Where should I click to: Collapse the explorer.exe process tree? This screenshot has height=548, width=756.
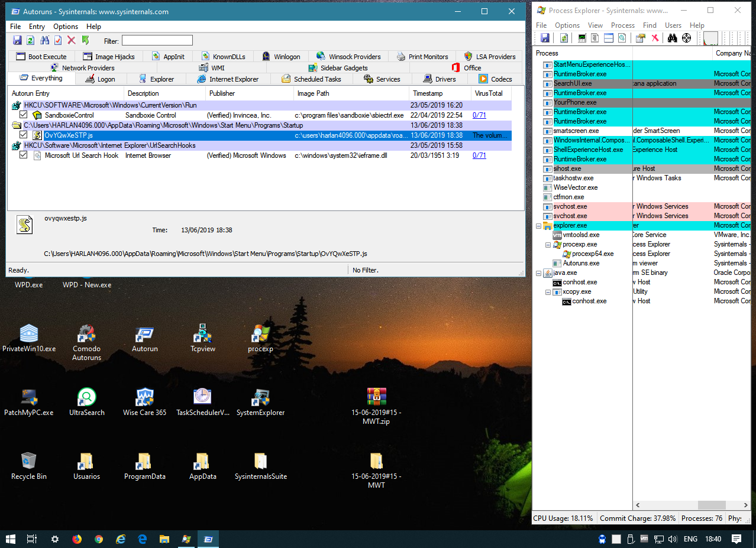538,225
